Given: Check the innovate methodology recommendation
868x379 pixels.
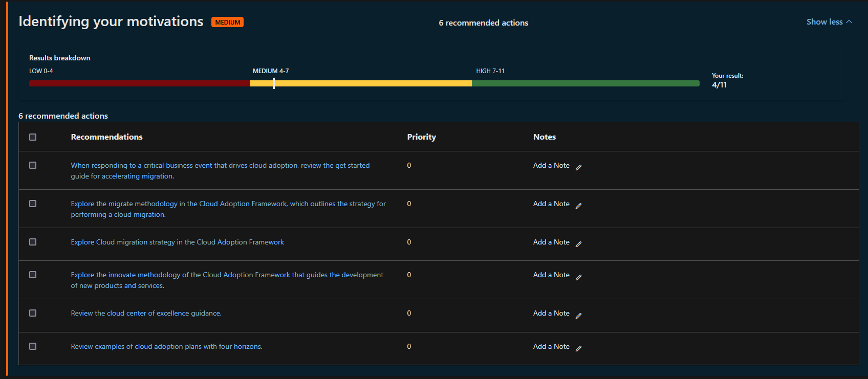Looking at the screenshot, I should 33,275.
